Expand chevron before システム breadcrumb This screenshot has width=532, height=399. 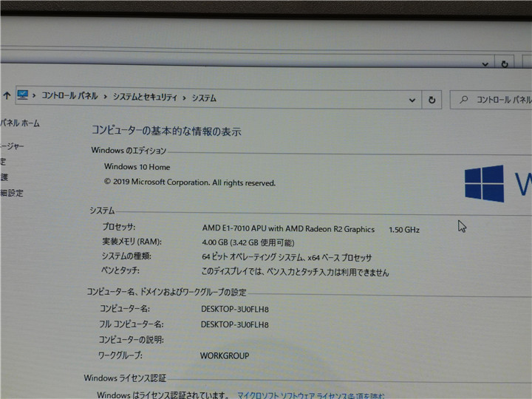tap(184, 98)
